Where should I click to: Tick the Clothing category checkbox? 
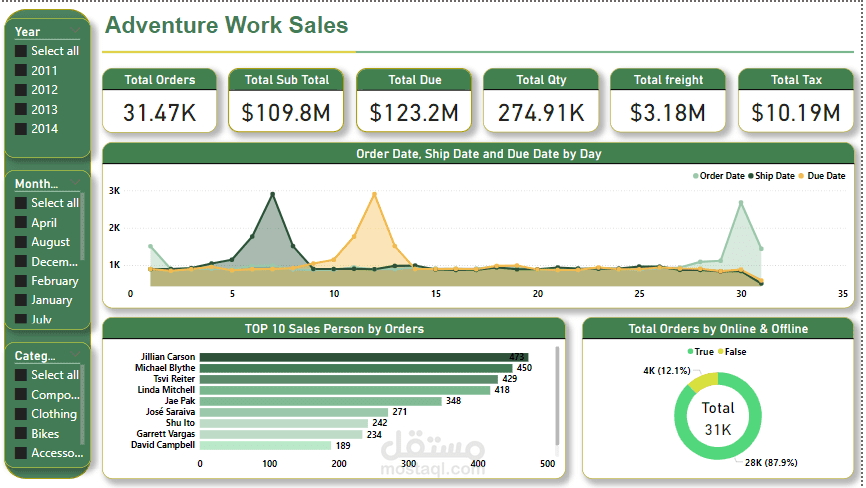pyautogui.click(x=21, y=413)
